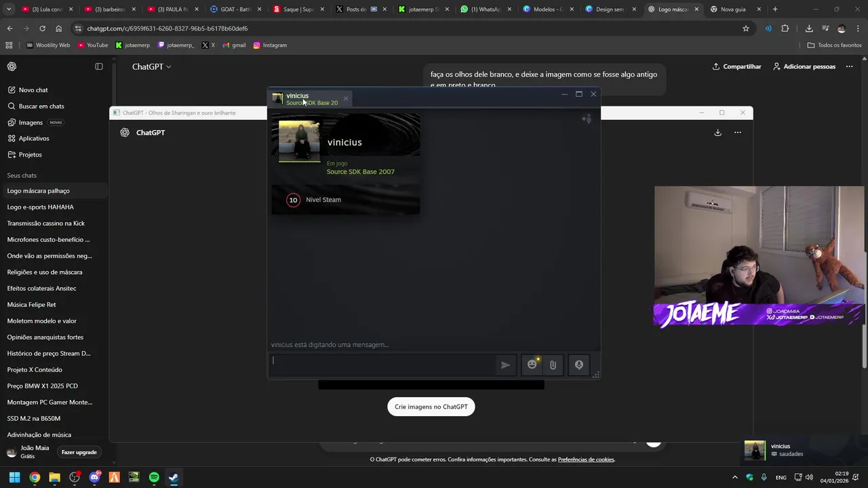Viewport: 868px width, 488px height.
Task: Open Steam from taskbar
Action: pos(174,477)
